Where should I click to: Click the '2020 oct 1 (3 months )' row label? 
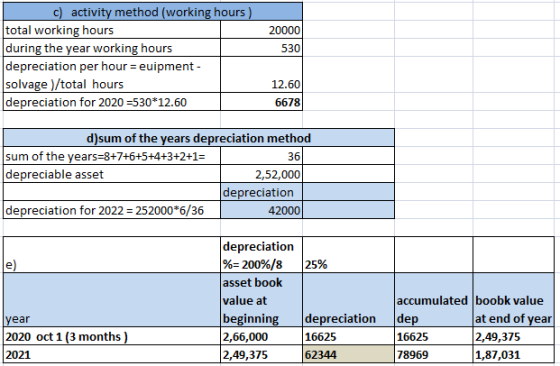[x=112, y=336]
